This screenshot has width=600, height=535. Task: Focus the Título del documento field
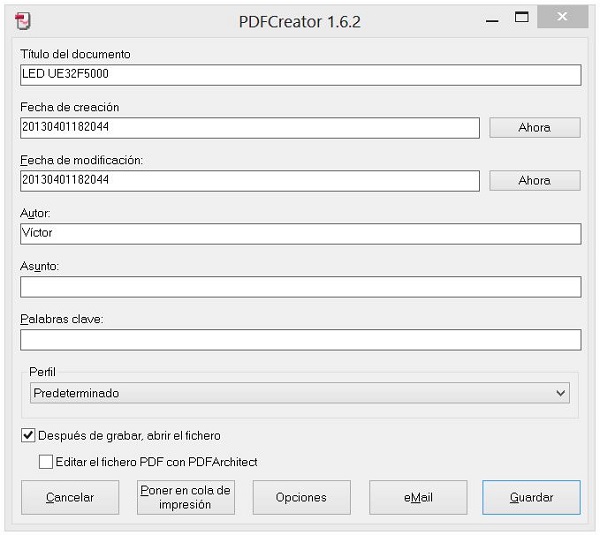pos(300,75)
